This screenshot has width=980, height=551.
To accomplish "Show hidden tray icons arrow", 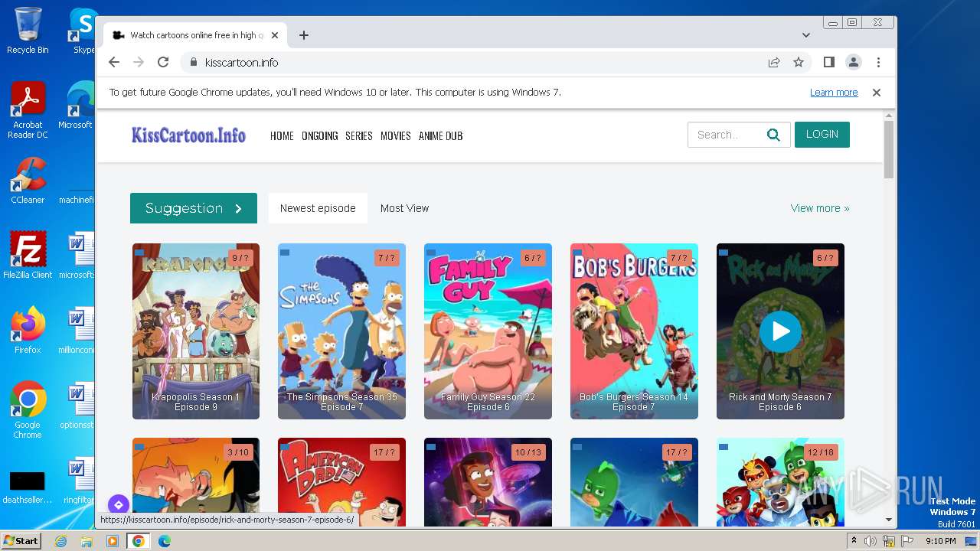I will coord(854,541).
